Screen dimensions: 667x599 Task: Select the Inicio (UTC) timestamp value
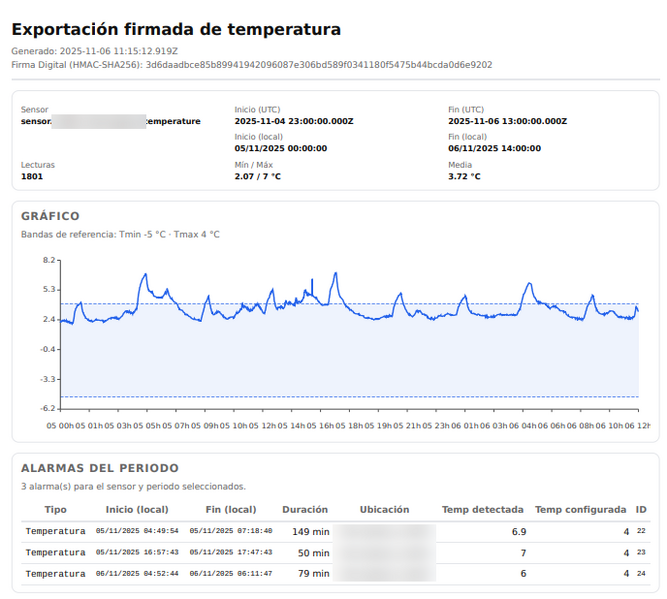click(293, 121)
